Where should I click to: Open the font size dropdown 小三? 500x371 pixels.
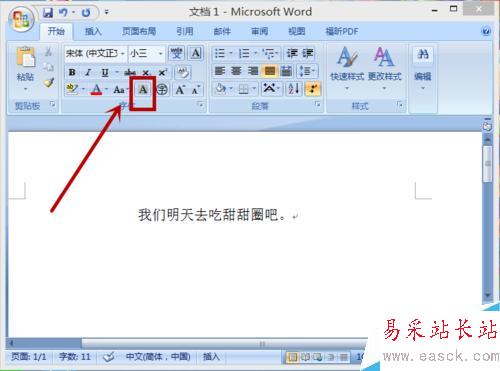tap(147, 53)
